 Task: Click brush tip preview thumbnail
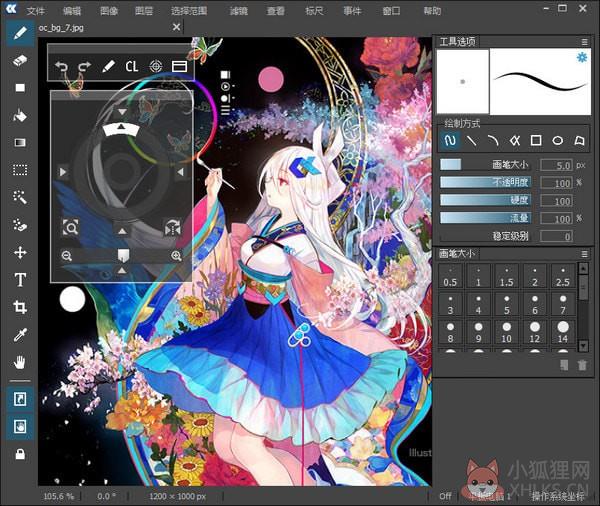tap(463, 81)
